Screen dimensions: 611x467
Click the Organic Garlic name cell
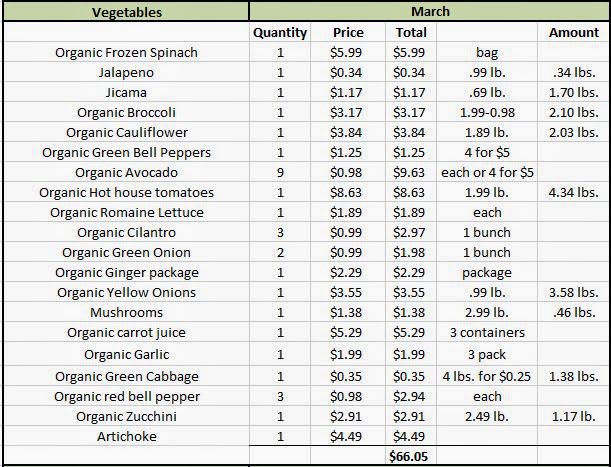(126, 354)
